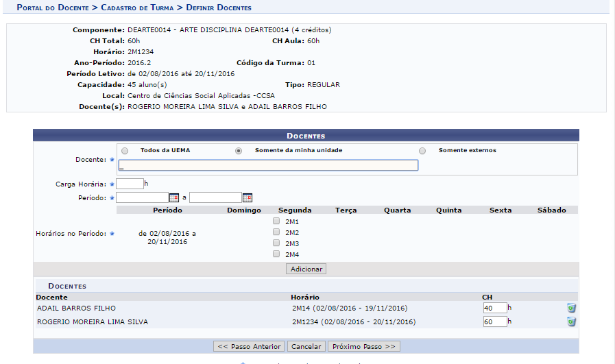
Task: Edit CH hours field for ADAIL BARROS FILHO
Action: click(x=495, y=308)
